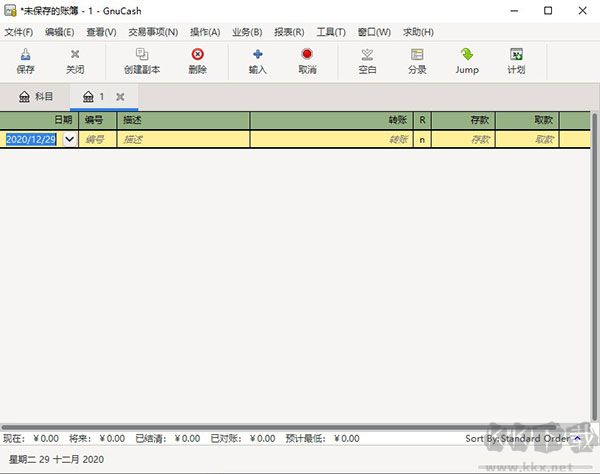The width and height of the screenshot is (600, 474).
Task: Click the Present (现在) balance ¥0.00
Action: click(46, 438)
